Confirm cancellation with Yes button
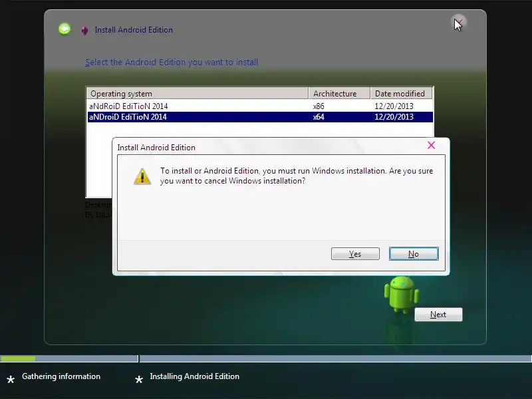The width and height of the screenshot is (532, 399). click(x=355, y=254)
